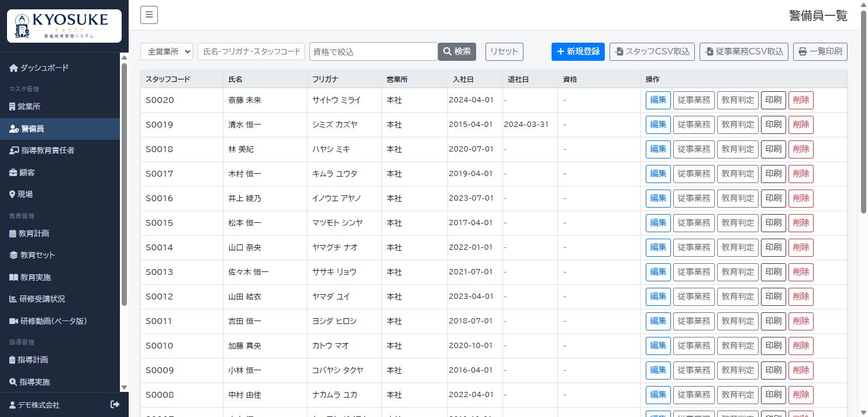Click the スタッフCSV取込 button
This screenshot has width=868, height=417.
coord(652,51)
